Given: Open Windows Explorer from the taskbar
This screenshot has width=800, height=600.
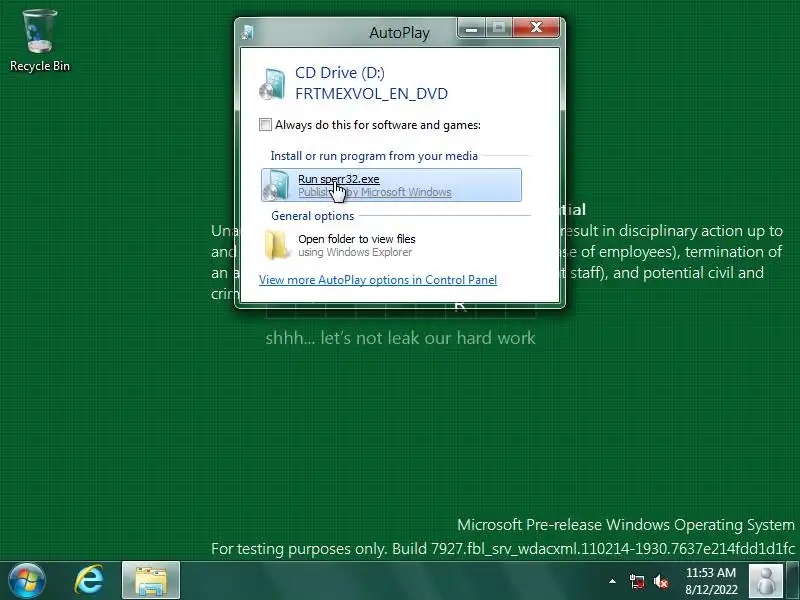Looking at the screenshot, I should pyautogui.click(x=151, y=581).
